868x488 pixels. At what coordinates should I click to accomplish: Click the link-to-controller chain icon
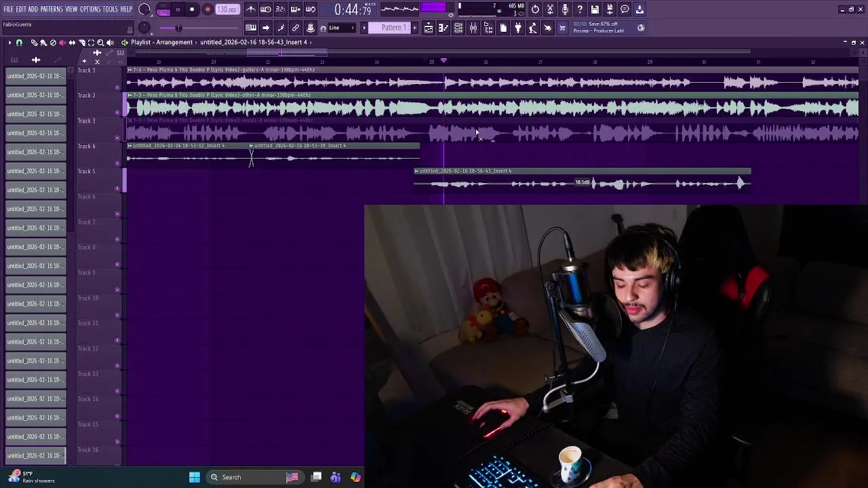click(296, 28)
